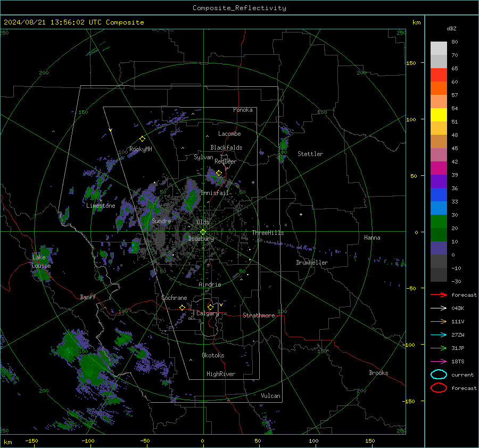
Task: Click the current legend label text
Action: tap(463, 374)
